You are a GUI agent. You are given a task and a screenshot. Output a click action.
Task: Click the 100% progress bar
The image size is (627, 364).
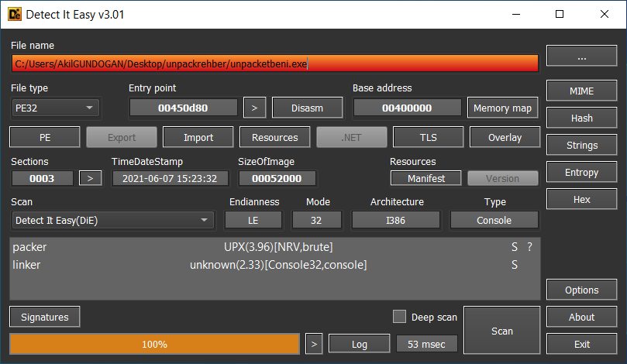tap(154, 344)
